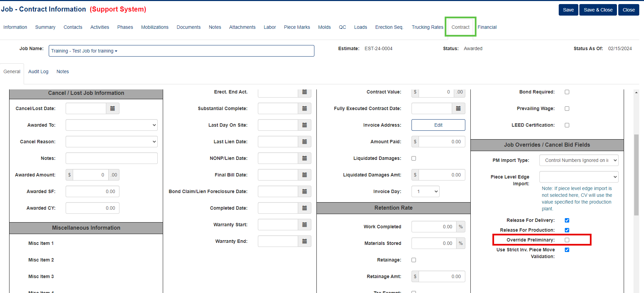Go to the Piece Marks tab

297,27
